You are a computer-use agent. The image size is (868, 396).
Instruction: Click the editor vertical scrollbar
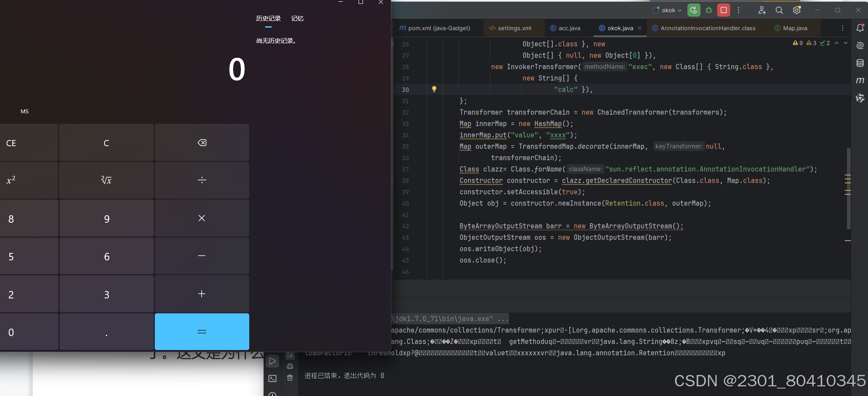pos(848,188)
